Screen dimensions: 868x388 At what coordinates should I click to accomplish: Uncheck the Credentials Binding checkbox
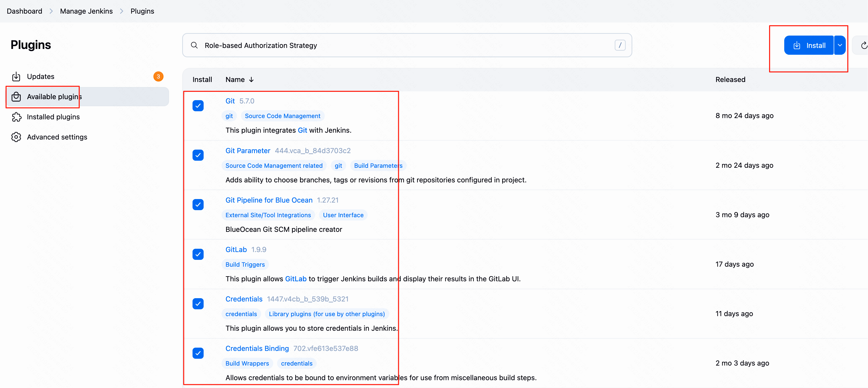coord(198,353)
